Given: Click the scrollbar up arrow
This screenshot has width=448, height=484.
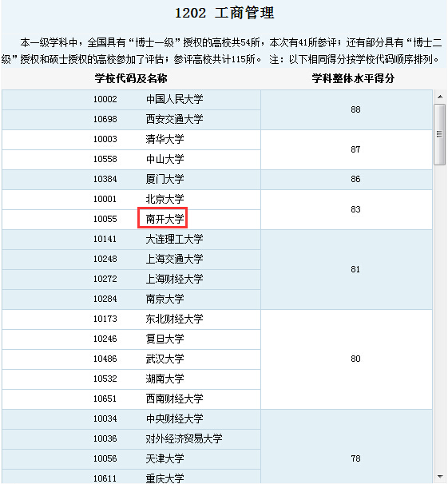Looking at the screenshot, I should (x=440, y=97).
